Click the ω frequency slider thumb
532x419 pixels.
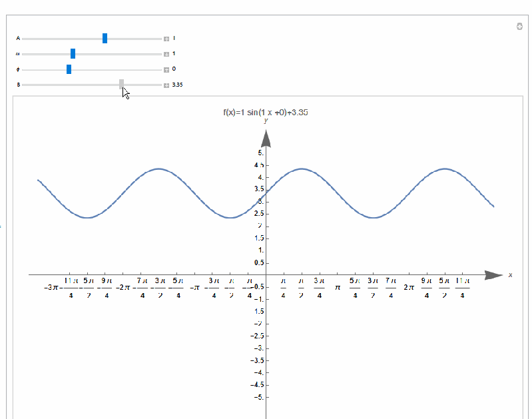tap(73, 54)
